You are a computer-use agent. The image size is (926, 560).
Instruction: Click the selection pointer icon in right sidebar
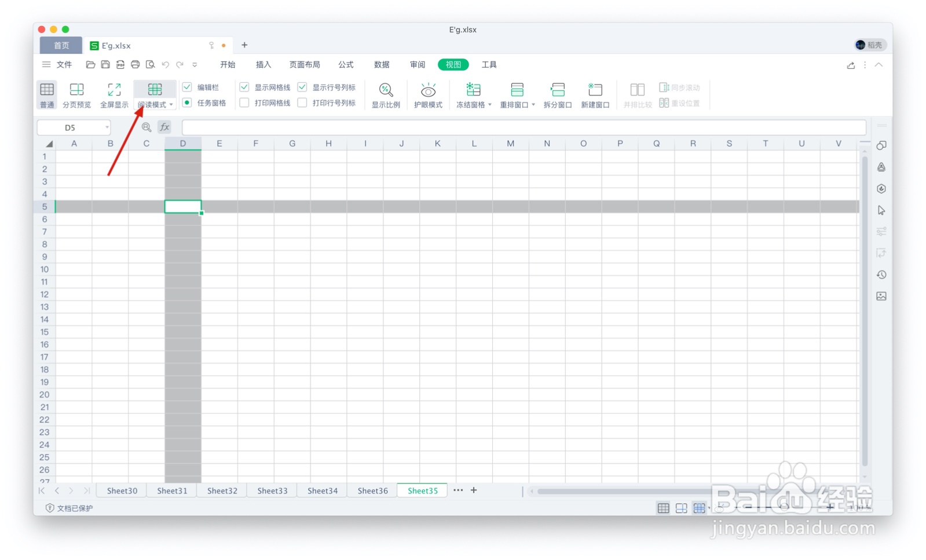point(881,210)
